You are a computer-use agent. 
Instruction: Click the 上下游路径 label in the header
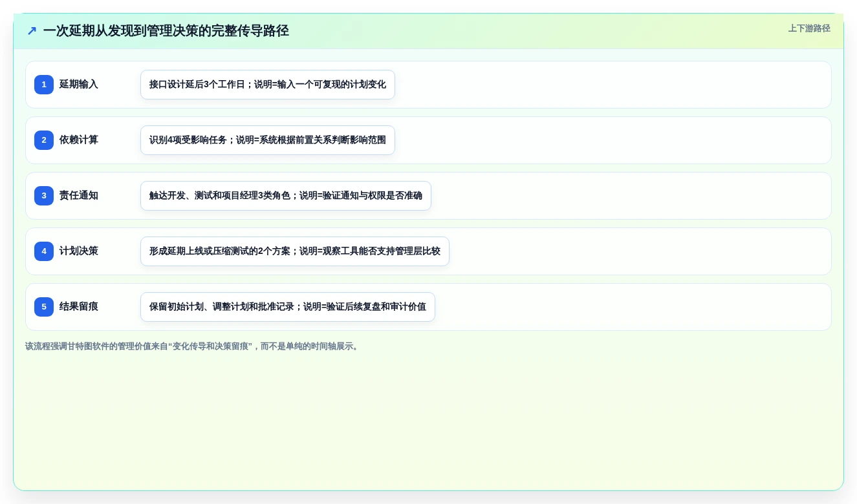[809, 28]
